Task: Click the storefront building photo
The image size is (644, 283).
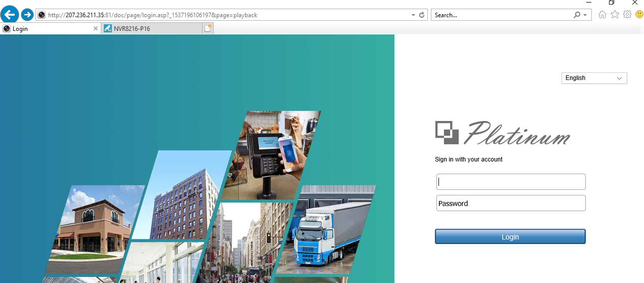Action: 95,229
